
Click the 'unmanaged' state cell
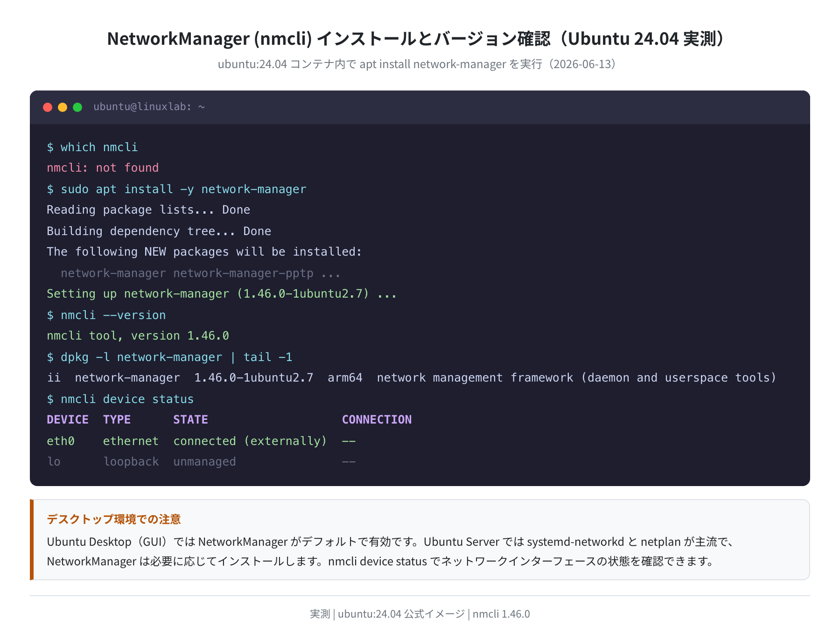[x=204, y=461]
